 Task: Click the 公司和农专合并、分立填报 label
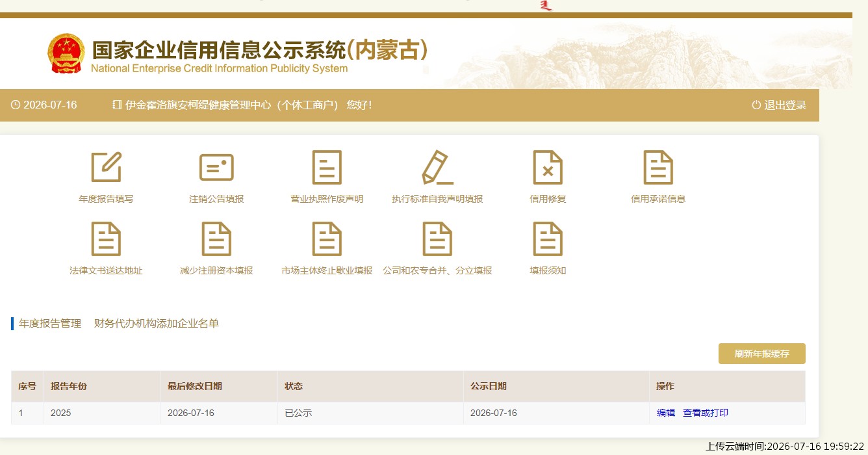click(437, 270)
